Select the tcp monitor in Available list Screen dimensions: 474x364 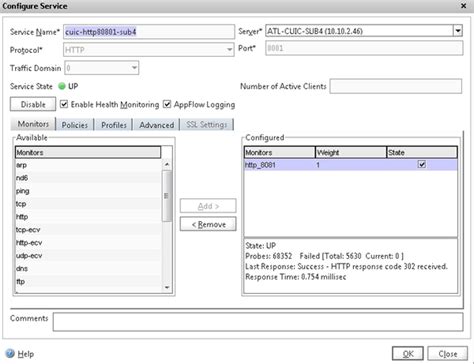[x=88, y=204]
